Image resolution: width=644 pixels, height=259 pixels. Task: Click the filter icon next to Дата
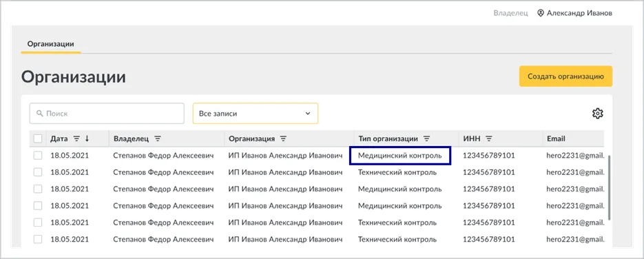(76, 138)
